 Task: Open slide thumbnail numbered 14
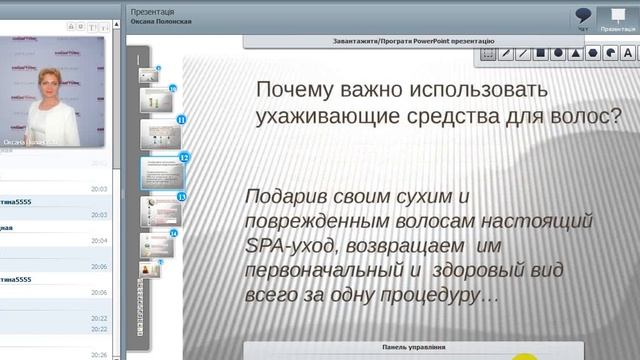coord(157,245)
